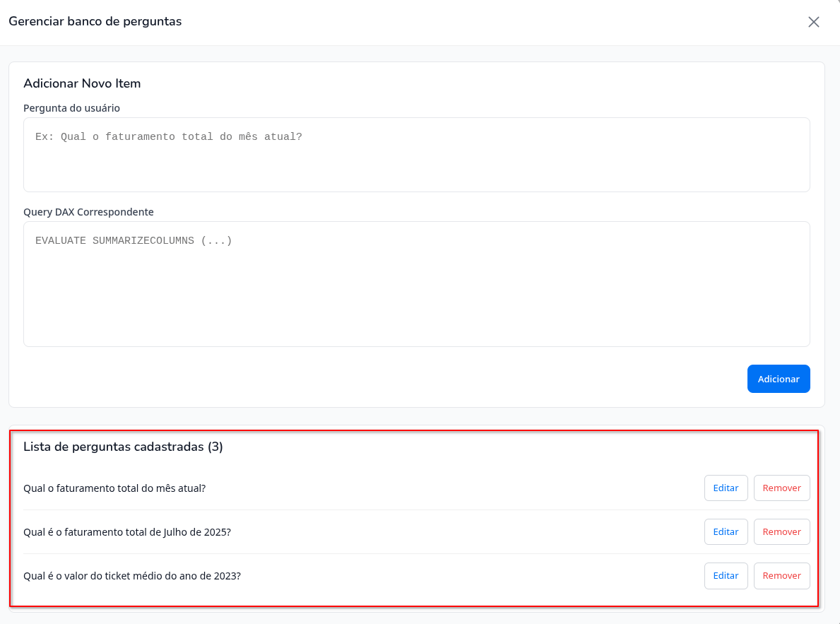Click the 'Adicionar Novo Item' section heading
Viewport: 840px width, 624px height.
coord(82,83)
